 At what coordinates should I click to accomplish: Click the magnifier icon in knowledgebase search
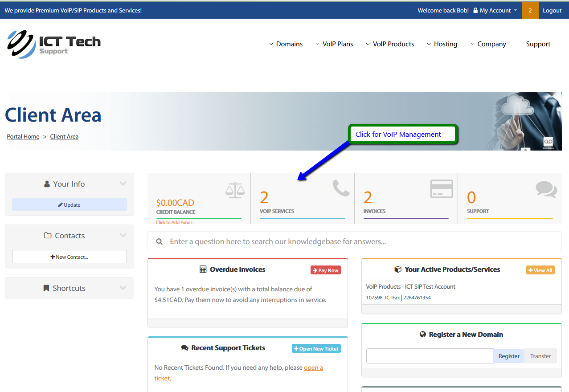click(x=159, y=241)
